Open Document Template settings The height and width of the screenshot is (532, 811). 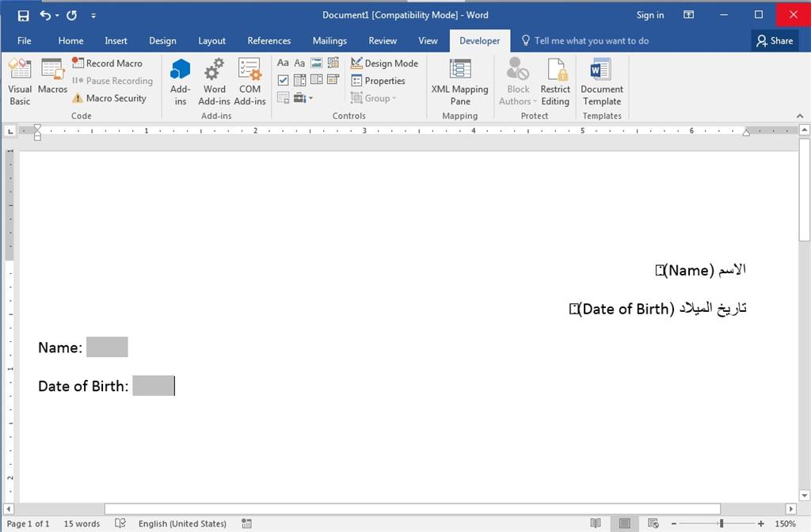[x=602, y=82]
